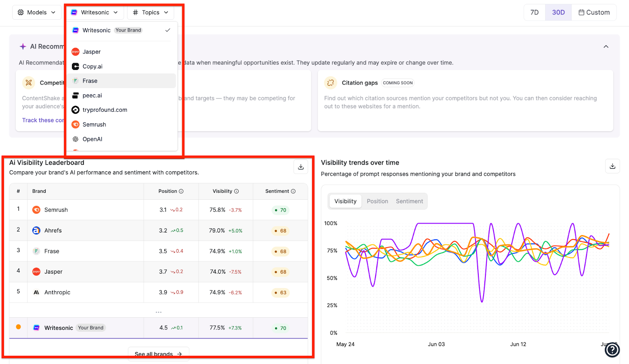Switch chart to the Sentiment tab

[x=409, y=201]
